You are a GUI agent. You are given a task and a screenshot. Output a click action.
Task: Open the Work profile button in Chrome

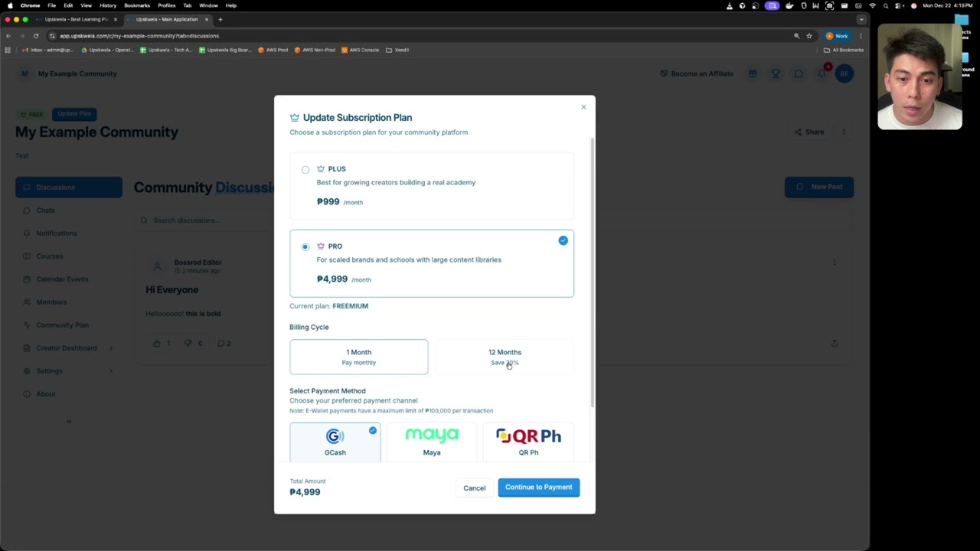836,36
